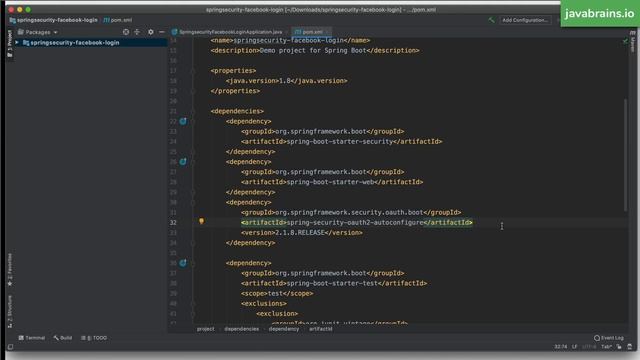This screenshot has width=640, height=360.
Task: Click the version text 2.1.8.RELEASE
Action: (x=300, y=233)
